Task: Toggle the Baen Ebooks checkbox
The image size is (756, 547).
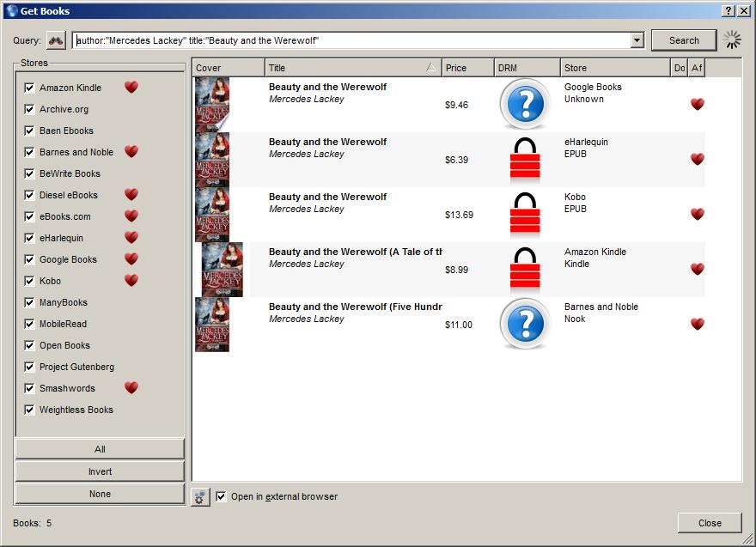Action: (x=29, y=131)
